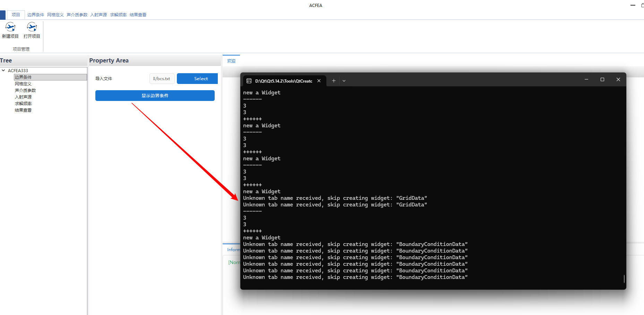644x315 pixels.
Task: Click the last BoundaryConditionData log line
Action: [x=355, y=277]
